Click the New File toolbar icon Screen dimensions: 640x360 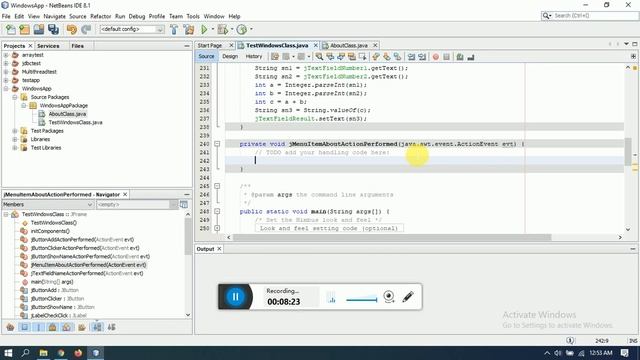tap(11, 29)
